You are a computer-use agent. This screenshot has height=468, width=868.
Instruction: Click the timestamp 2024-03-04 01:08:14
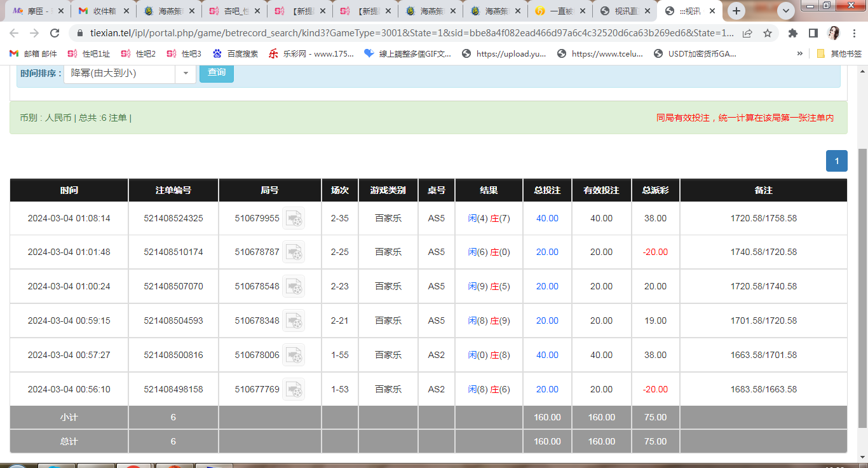[x=69, y=218]
